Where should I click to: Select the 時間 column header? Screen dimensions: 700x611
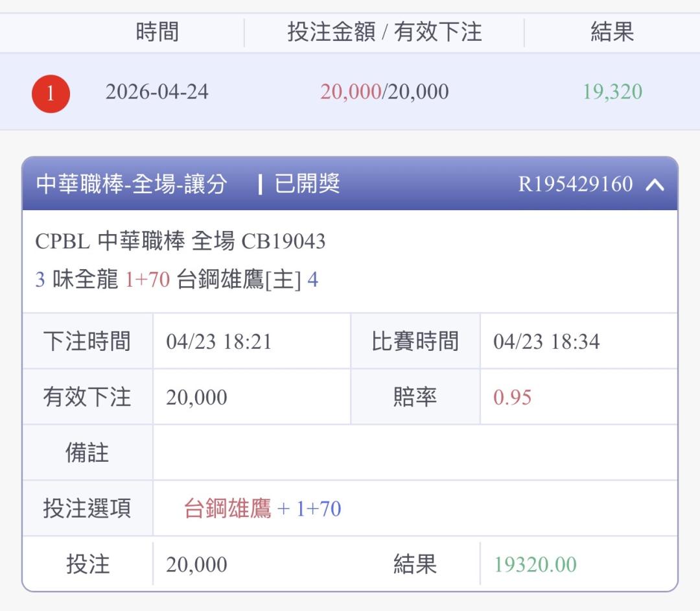[157, 32]
